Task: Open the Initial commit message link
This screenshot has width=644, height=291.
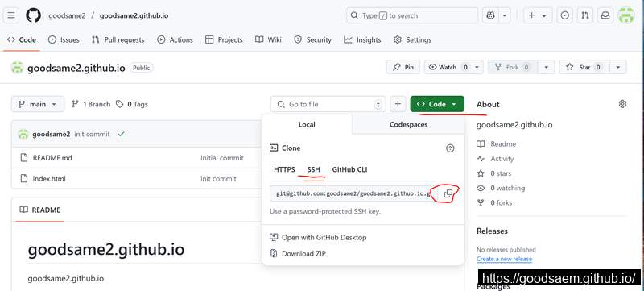Action: click(x=222, y=158)
